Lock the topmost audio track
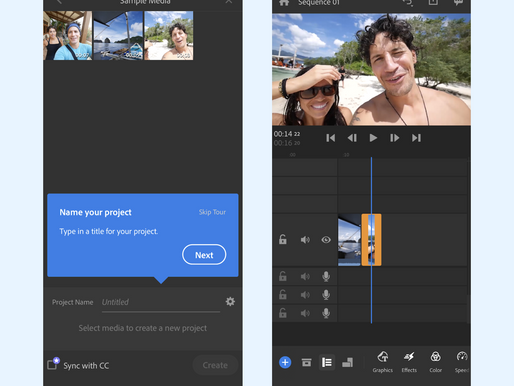514x386 pixels. pyautogui.click(x=283, y=276)
